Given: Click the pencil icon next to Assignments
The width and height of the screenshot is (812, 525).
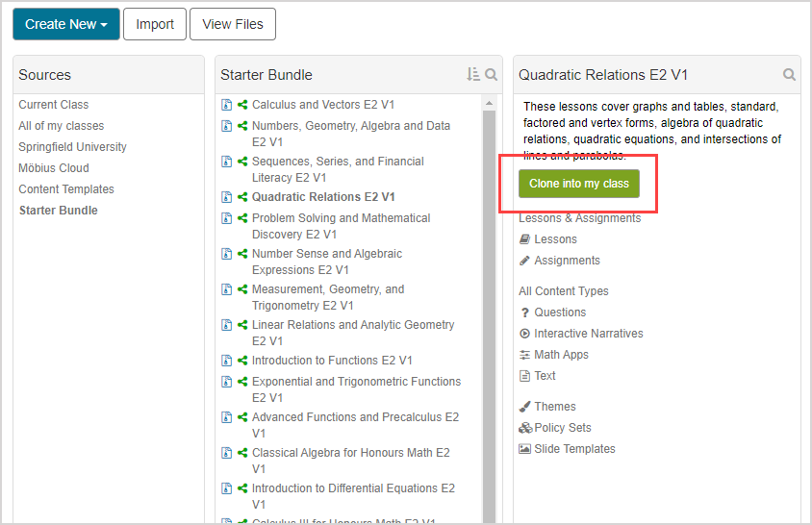Looking at the screenshot, I should tap(524, 261).
